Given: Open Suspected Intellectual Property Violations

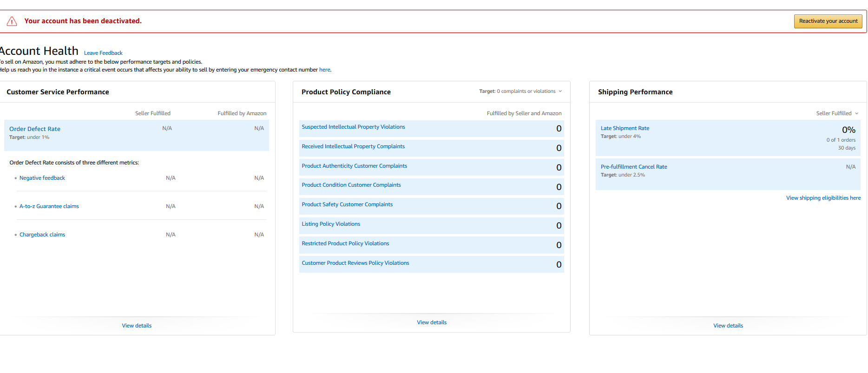Looking at the screenshot, I should tap(353, 127).
